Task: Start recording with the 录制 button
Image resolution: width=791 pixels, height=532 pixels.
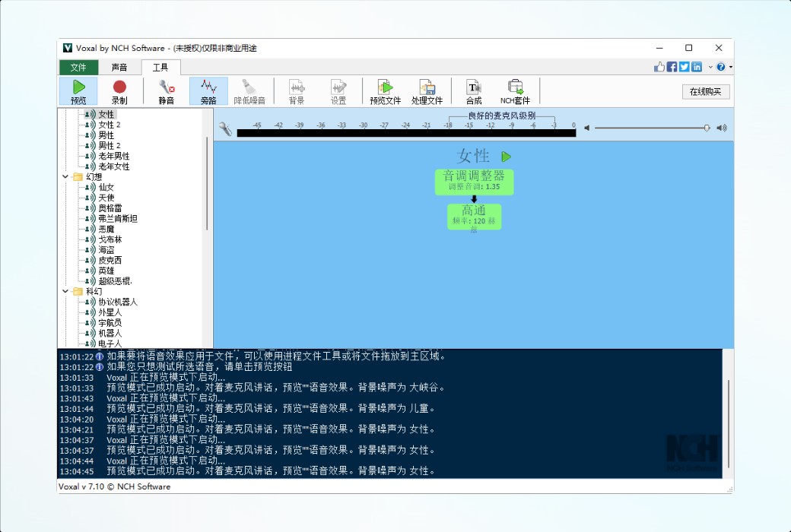Action: 119,91
